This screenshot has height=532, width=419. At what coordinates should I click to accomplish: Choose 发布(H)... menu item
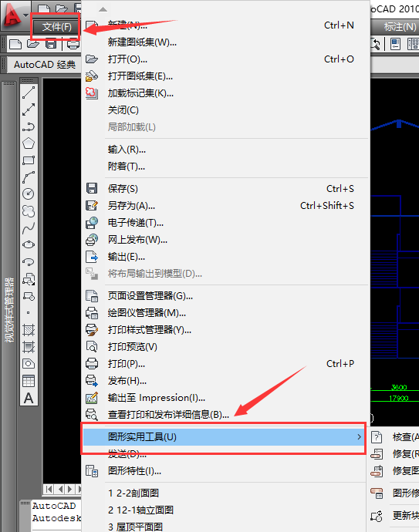[225, 381]
